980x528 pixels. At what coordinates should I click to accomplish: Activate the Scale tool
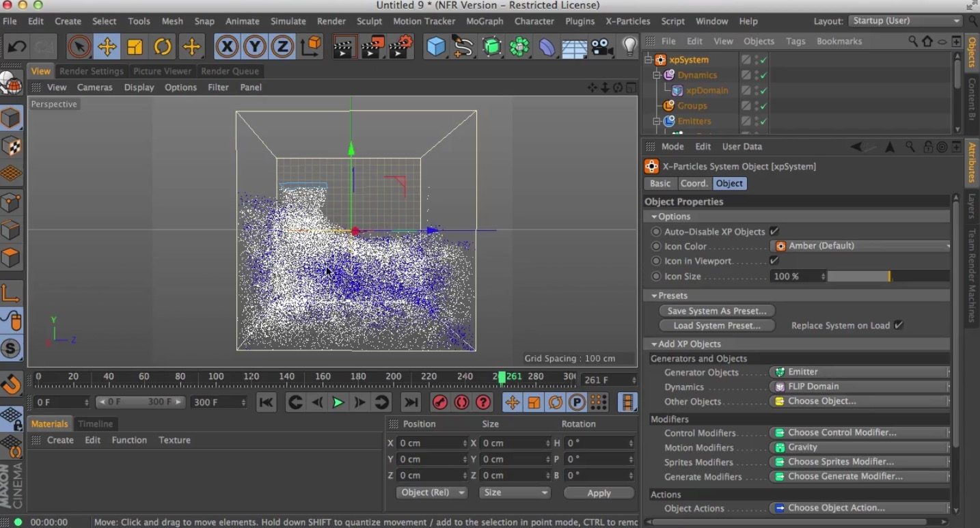135,46
